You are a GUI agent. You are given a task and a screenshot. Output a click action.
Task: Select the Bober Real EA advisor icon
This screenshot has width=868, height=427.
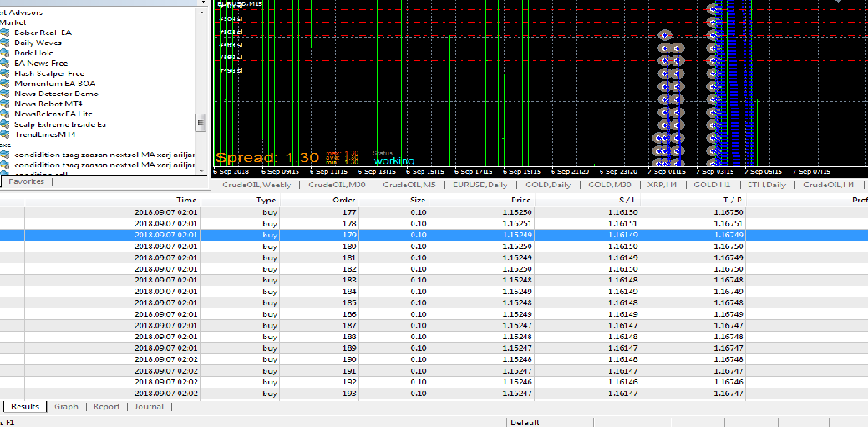[5, 33]
